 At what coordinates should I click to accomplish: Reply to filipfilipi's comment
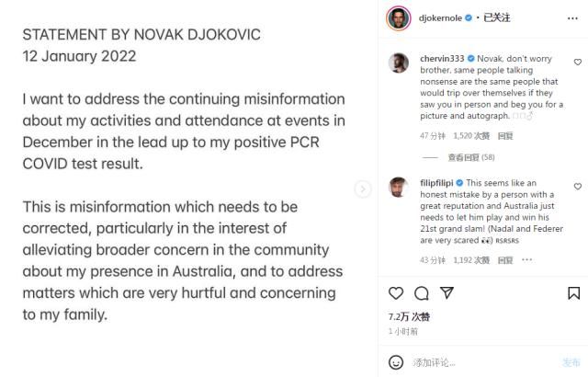(x=505, y=260)
